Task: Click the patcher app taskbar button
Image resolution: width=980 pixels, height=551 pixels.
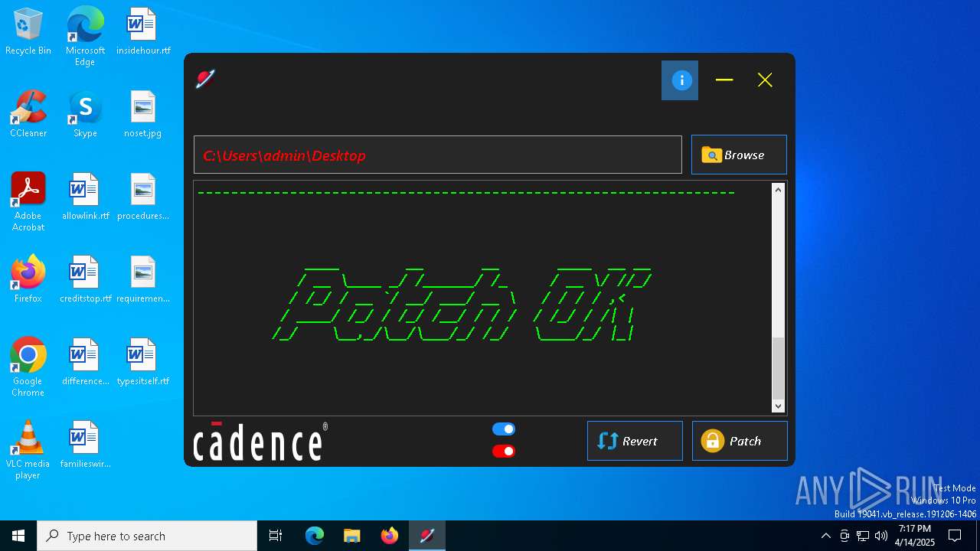Action: (426, 536)
